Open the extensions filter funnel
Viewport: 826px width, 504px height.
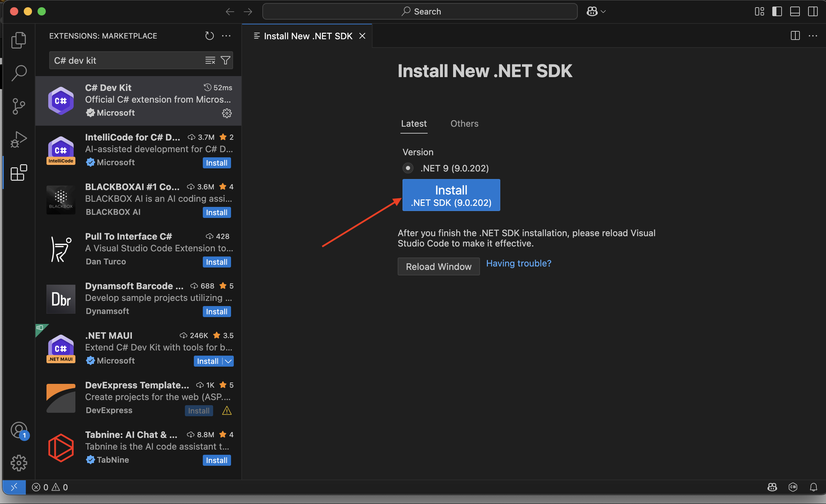coord(226,61)
